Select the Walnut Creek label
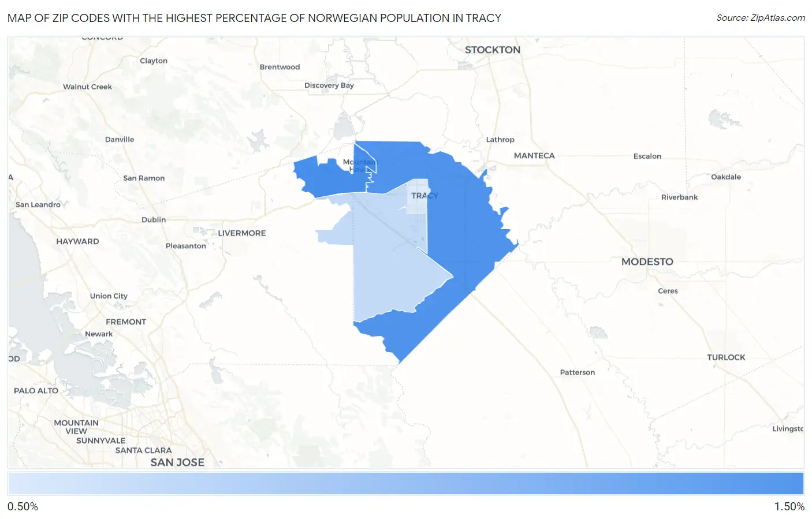 tap(87, 87)
